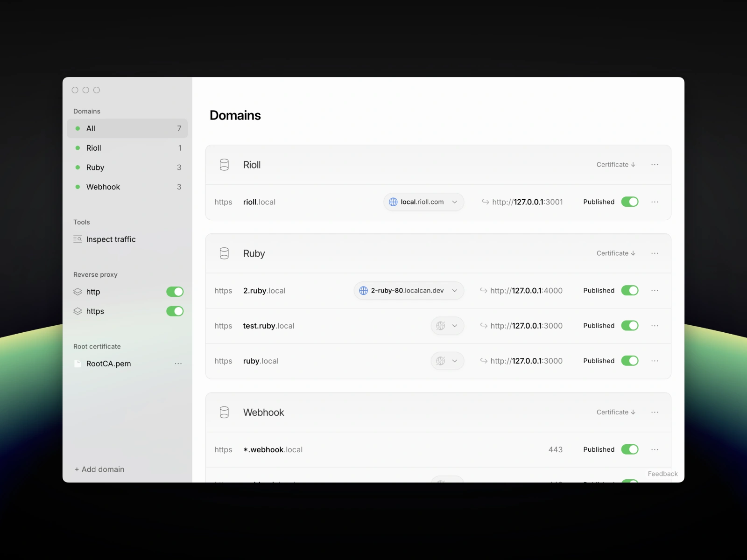Image resolution: width=747 pixels, height=560 pixels.
Task: Click the Webhook group heading
Action: 263,412
